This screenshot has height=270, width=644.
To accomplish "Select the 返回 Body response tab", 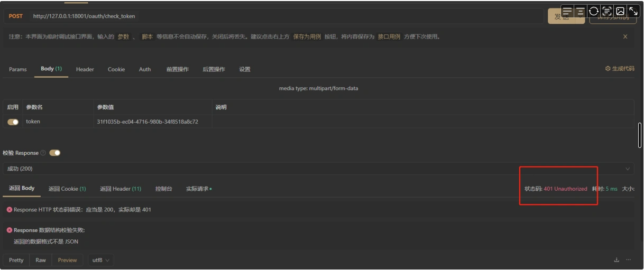I will coord(22,188).
